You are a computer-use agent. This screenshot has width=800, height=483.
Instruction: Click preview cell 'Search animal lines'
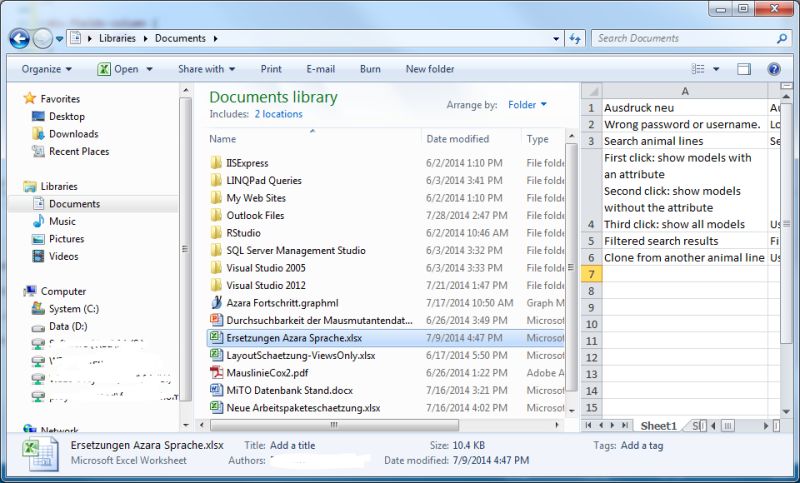coord(685,141)
